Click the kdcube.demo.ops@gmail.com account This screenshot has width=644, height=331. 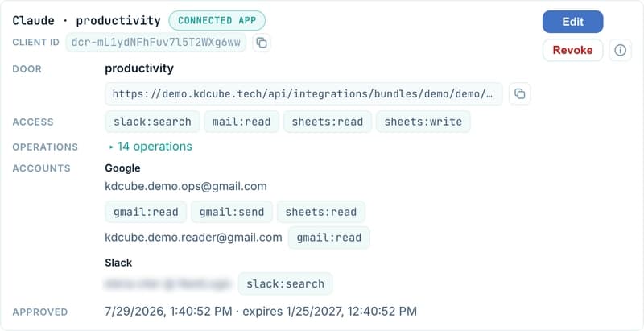coord(186,187)
